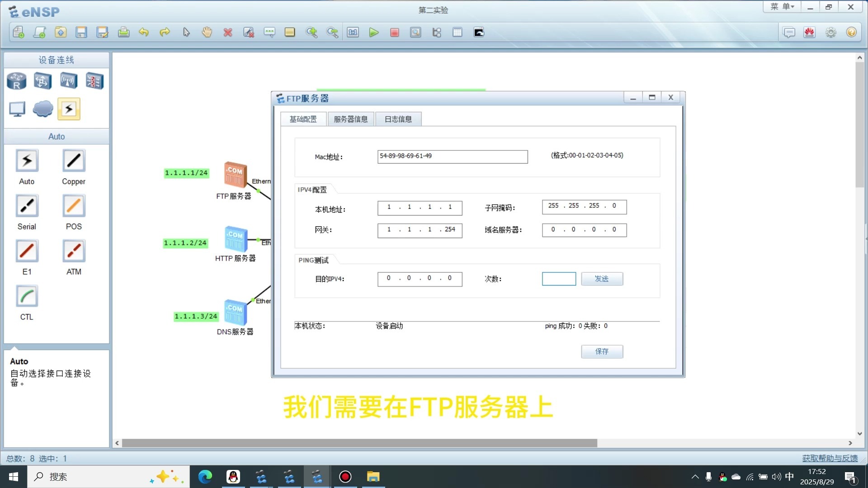Select the cloud device category icon
Image resolution: width=868 pixels, height=488 pixels.
coord(43,109)
